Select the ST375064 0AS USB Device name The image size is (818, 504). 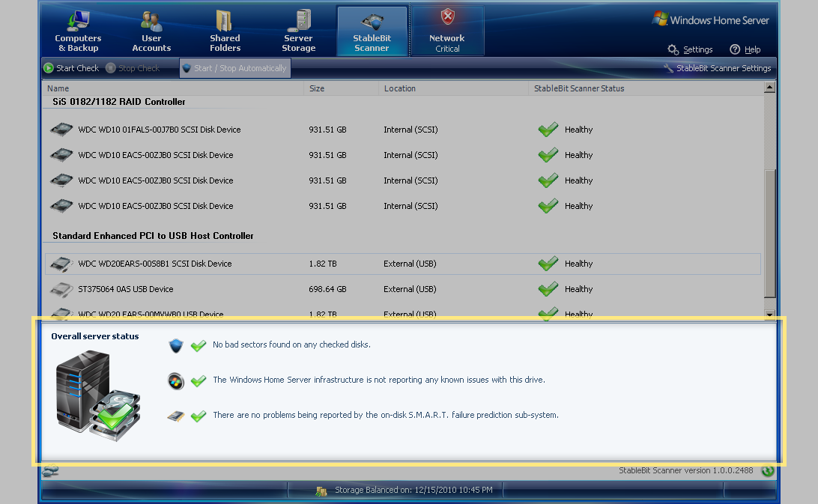(126, 289)
